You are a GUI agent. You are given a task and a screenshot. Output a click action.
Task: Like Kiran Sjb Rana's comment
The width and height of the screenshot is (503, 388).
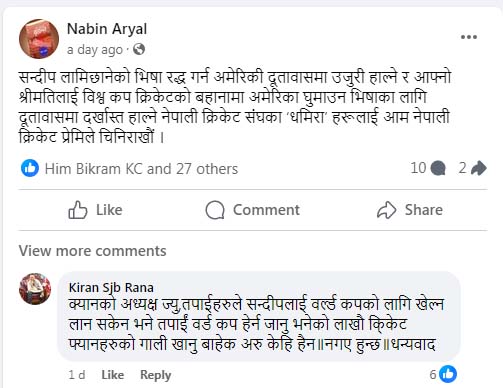coord(112,375)
